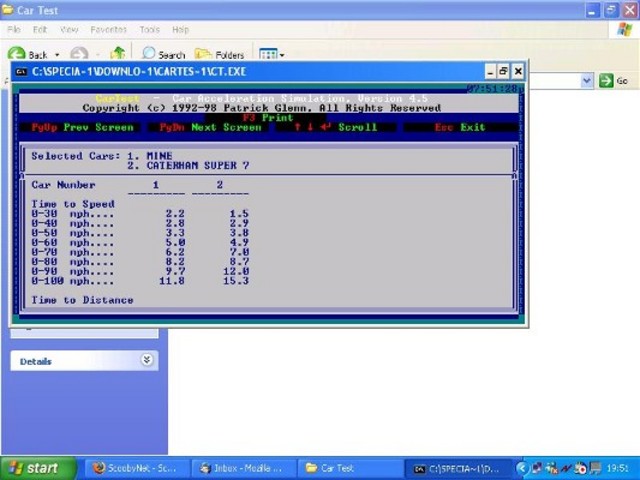Open the Views dropdown in toolbar
The image size is (640, 480).
(271, 54)
